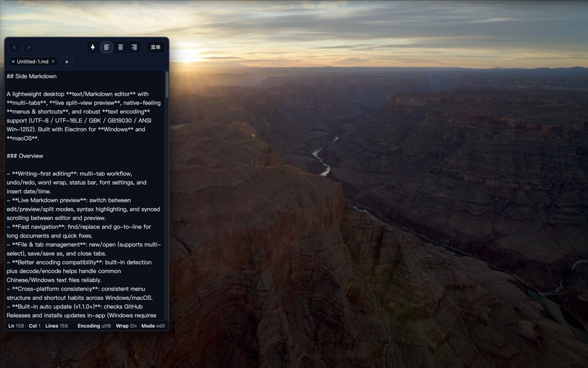Open the macOS menu via 菜单 button
Viewport: 588px width, 368px height.
coord(155,46)
